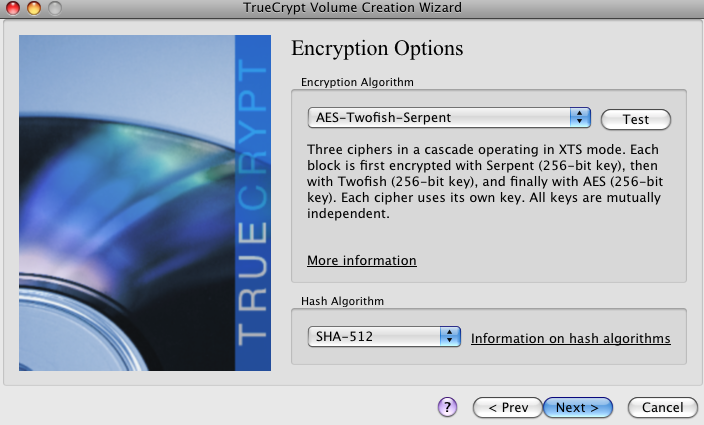Viewport: 704px width, 425px height.
Task: Expand the encryption algorithm dropdown arrows
Action: pyautogui.click(x=580, y=118)
